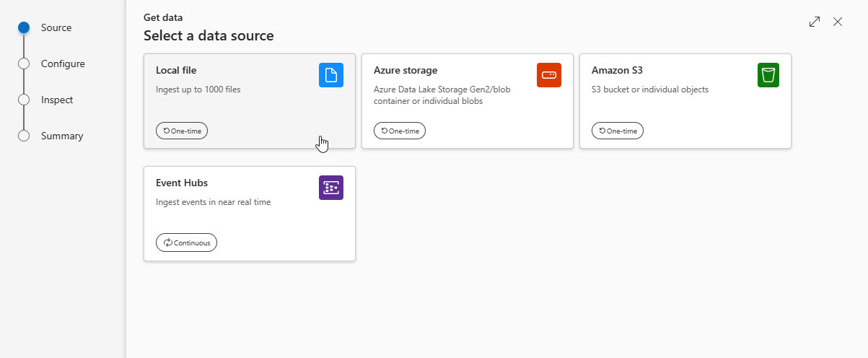
Task: Click 'S3 bucket or individual objects' description
Action: [x=650, y=89]
